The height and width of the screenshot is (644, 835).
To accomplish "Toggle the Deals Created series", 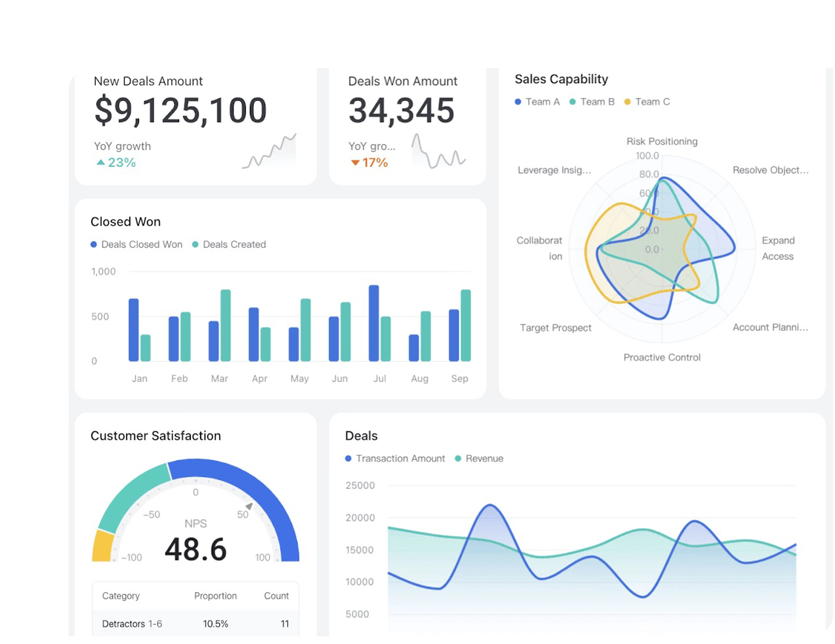I will pyautogui.click(x=196, y=244).
